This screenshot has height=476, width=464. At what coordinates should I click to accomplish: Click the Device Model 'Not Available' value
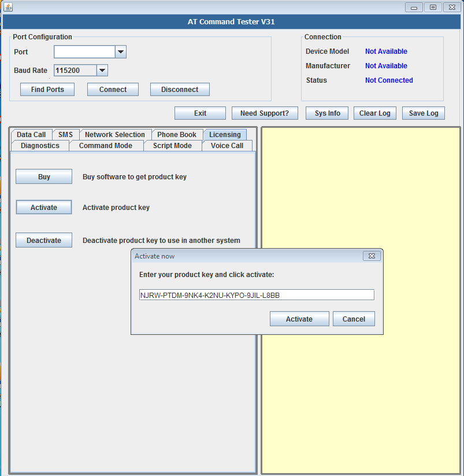tap(386, 51)
